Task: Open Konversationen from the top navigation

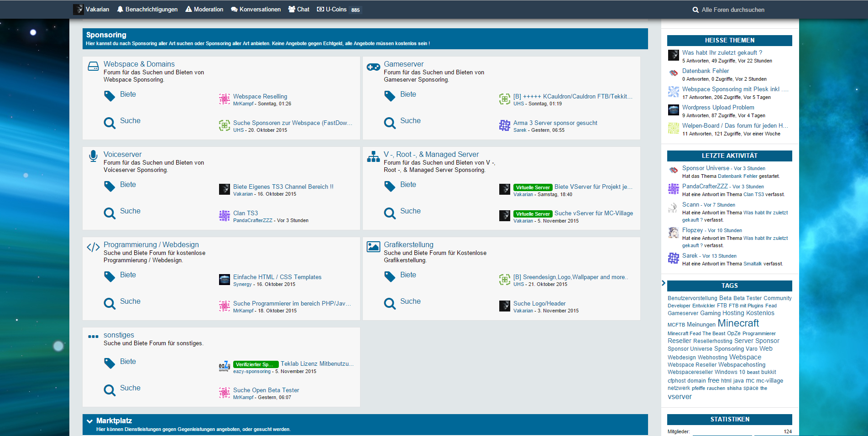Action: [256, 10]
